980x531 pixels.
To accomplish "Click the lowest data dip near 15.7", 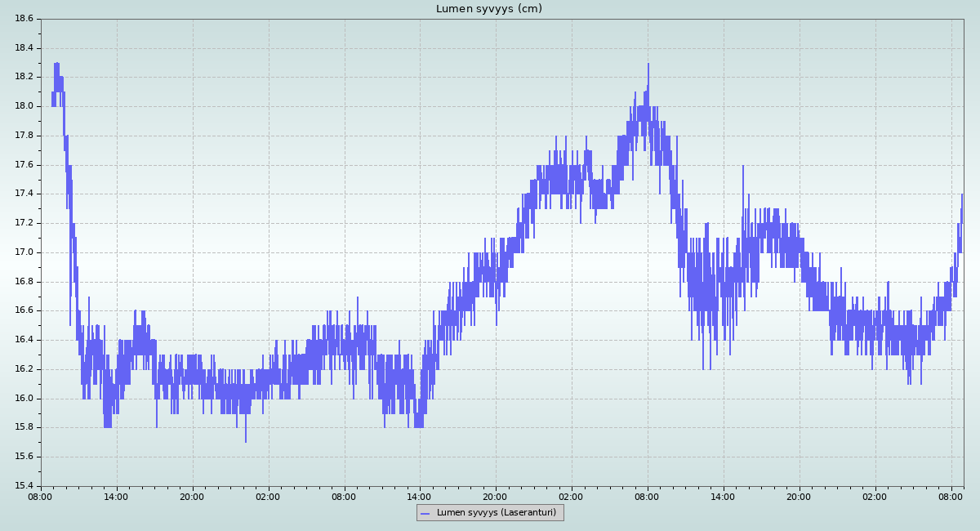I will [246, 441].
